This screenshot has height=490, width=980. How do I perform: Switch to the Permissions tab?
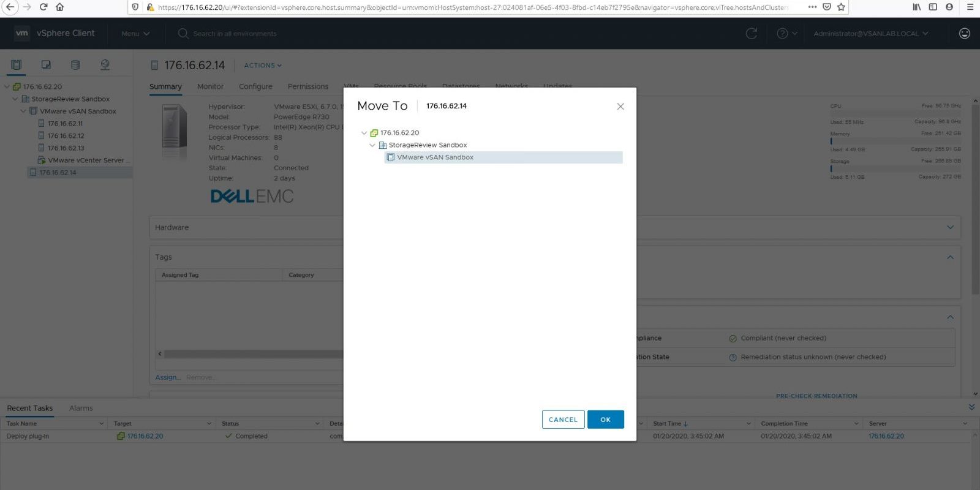308,87
